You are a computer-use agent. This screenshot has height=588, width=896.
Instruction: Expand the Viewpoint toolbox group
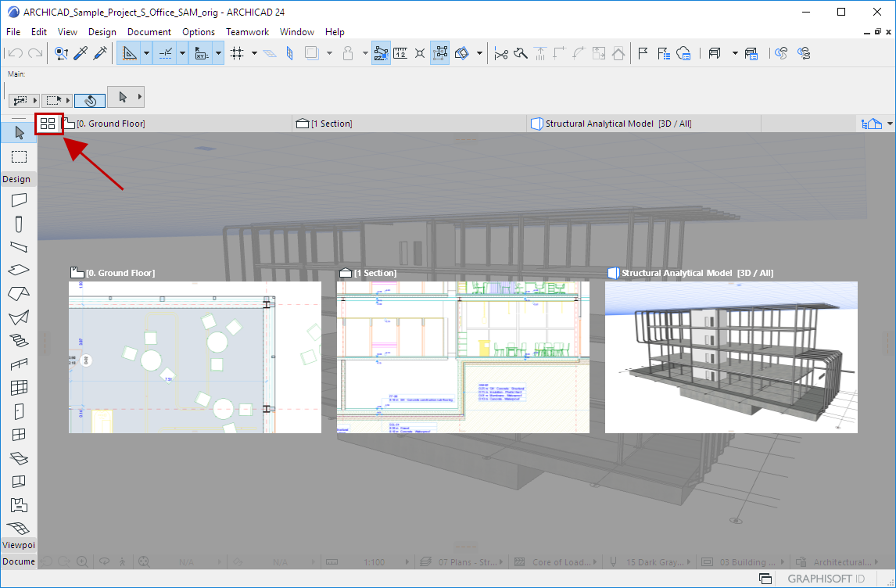click(x=19, y=544)
